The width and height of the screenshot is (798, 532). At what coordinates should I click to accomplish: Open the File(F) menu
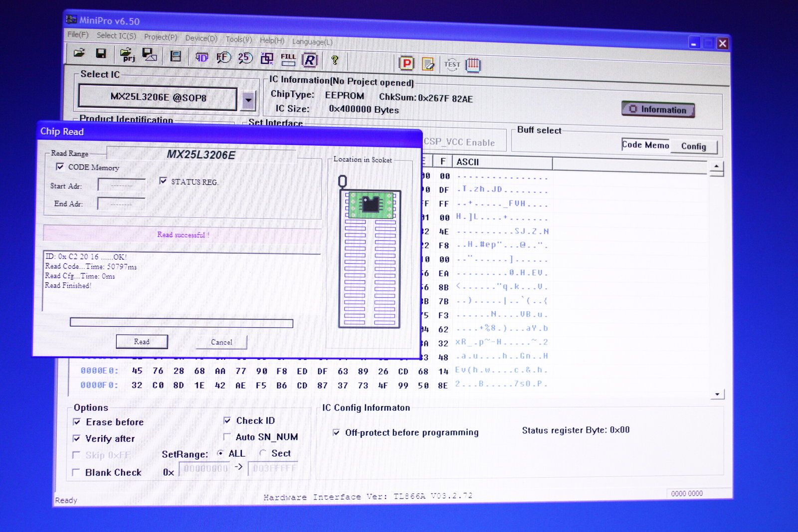[x=78, y=34]
